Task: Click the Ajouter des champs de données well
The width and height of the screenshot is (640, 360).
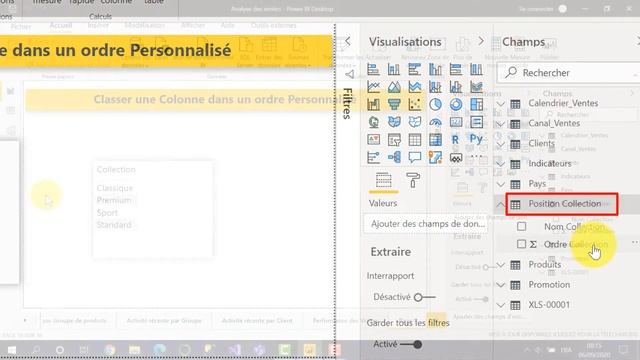Action: 426,224
